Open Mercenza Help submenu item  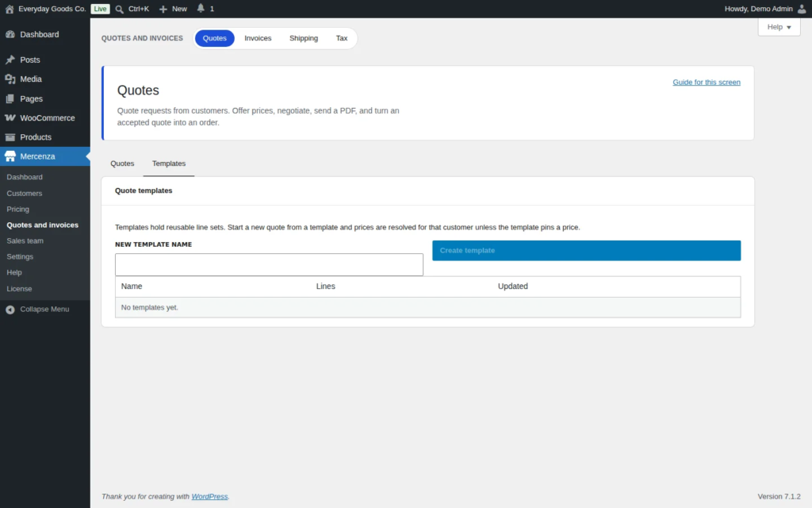pos(14,272)
